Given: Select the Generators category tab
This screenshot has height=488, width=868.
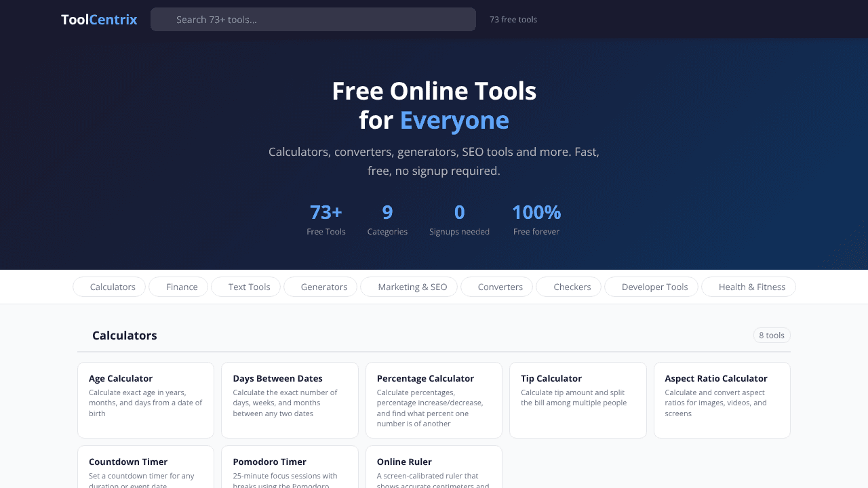Looking at the screenshot, I should [x=320, y=287].
